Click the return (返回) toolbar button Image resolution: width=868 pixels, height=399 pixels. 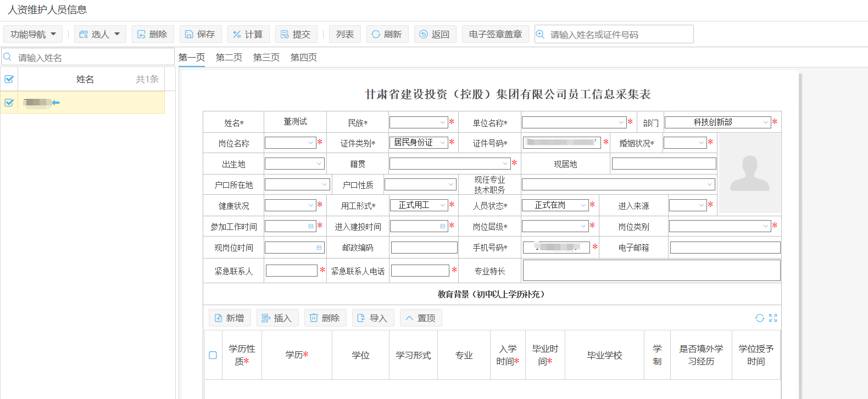click(x=435, y=34)
